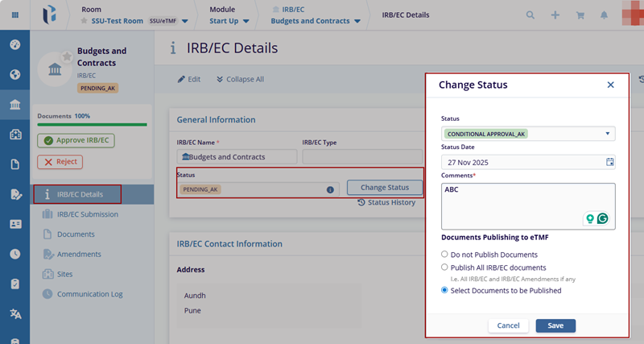The image size is (644, 344).
Task: Click the Documents 100% progress bar
Action: tap(92, 125)
